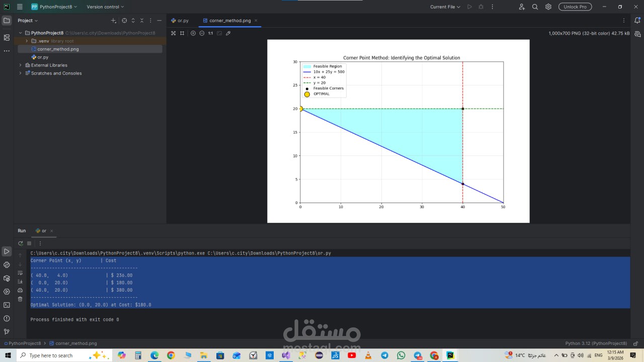The image size is (644, 362).
Task: Clear the Run console output
Action: point(20,299)
